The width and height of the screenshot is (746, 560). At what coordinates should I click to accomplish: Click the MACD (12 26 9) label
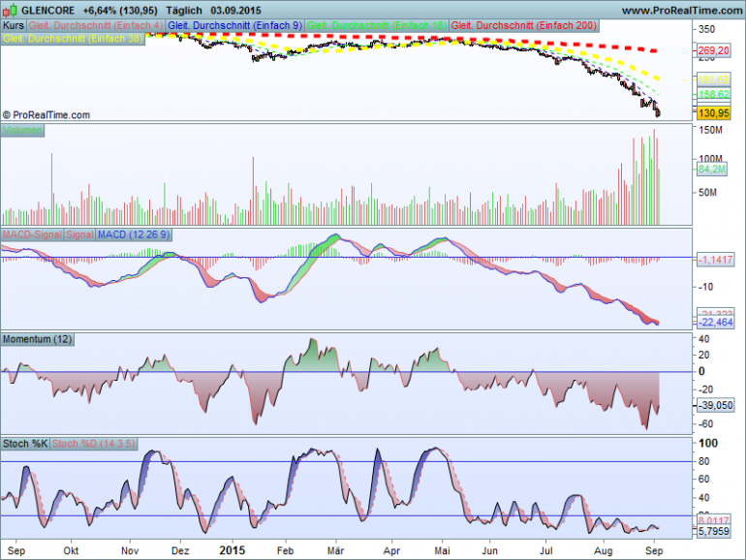click(134, 234)
